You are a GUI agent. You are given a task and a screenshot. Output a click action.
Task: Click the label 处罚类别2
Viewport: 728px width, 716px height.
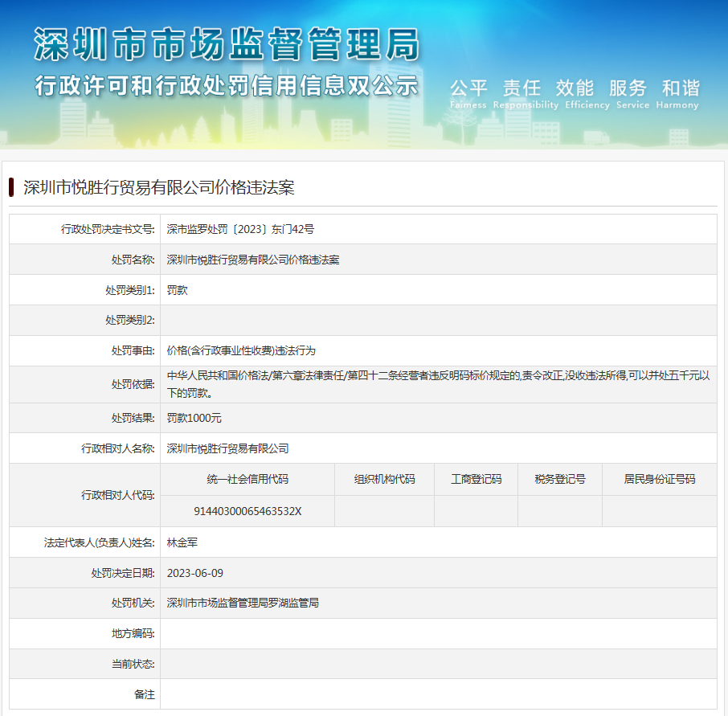click(x=129, y=320)
